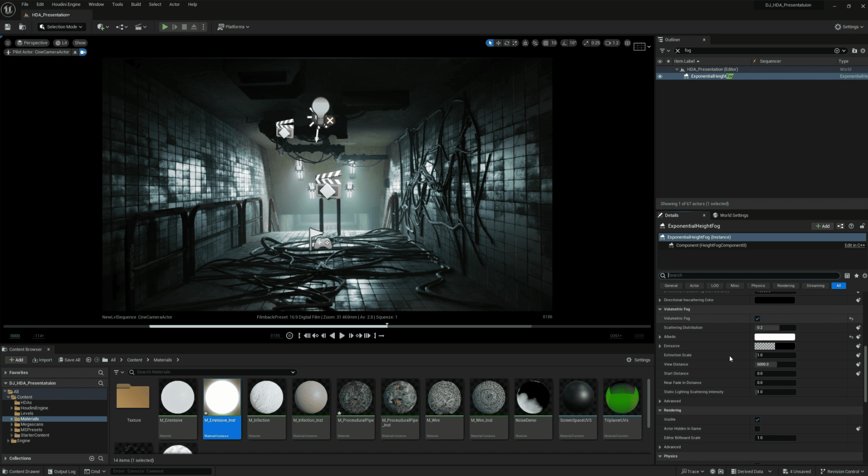This screenshot has height=476, width=868.
Task: Click Edit in C++ link
Action: [854, 245]
